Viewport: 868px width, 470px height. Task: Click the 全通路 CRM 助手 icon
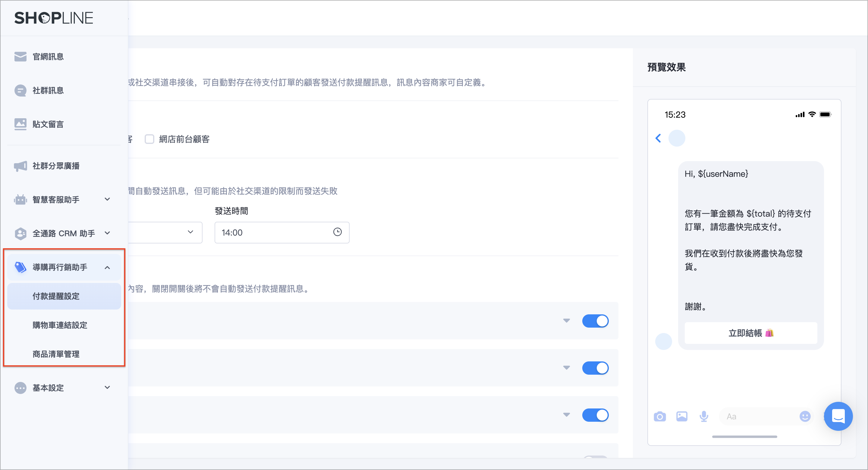20,233
